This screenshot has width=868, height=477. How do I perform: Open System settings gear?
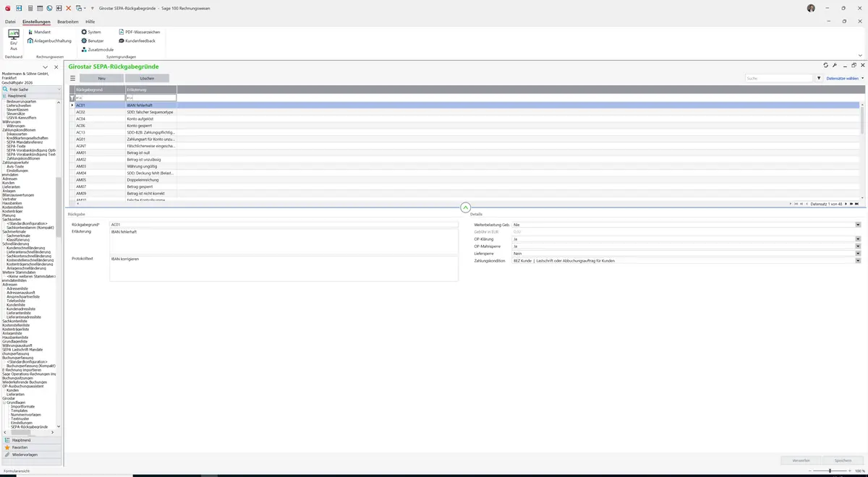pos(91,33)
